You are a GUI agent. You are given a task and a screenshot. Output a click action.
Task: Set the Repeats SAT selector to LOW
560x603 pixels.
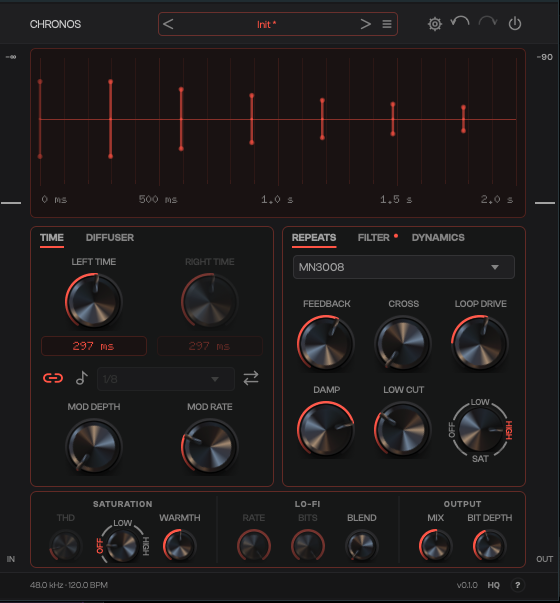480,402
